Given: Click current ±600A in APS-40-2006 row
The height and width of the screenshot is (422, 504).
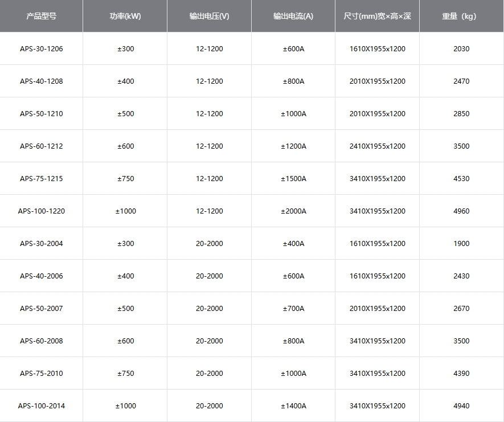Looking at the screenshot, I should tap(293, 276).
